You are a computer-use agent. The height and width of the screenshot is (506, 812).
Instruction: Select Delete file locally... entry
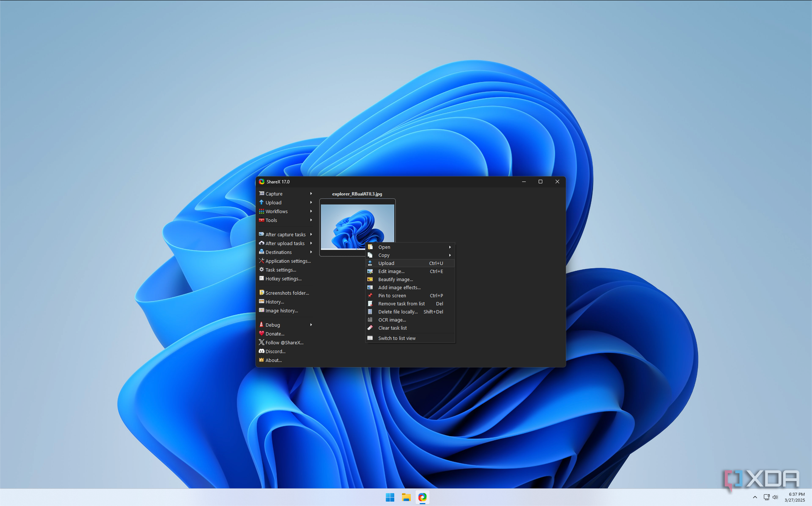pyautogui.click(x=410, y=312)
